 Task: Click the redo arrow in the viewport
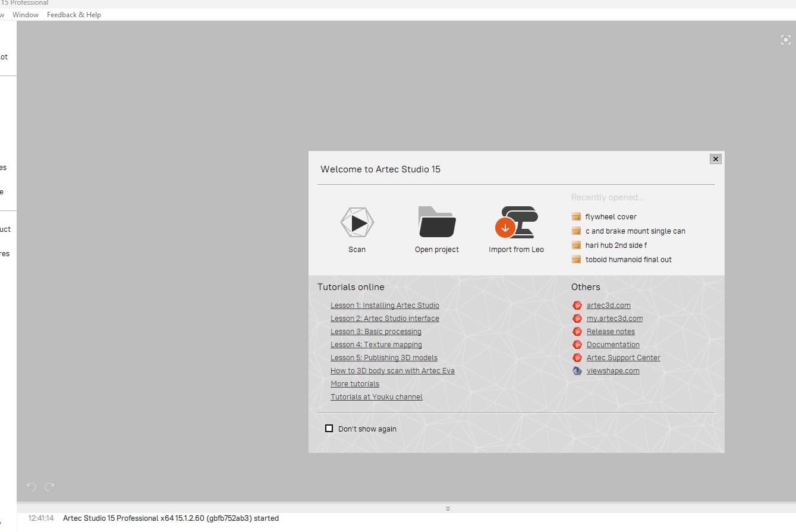(x=49, y=487)
